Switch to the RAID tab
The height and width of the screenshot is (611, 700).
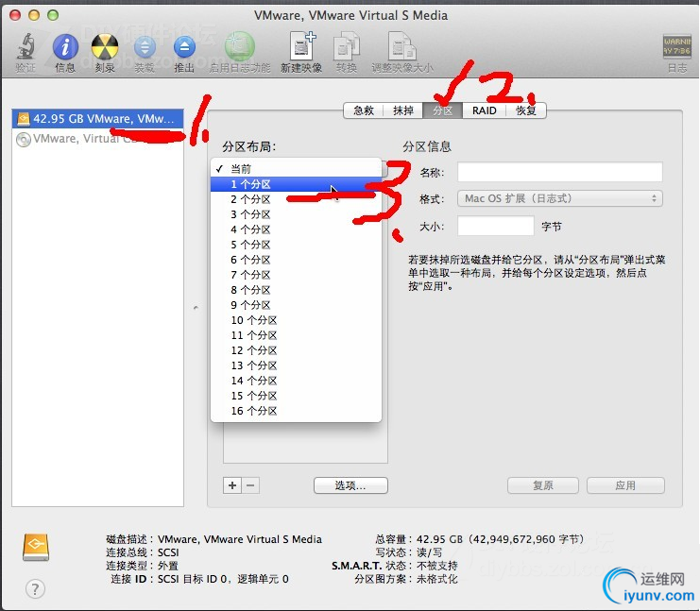point(484,110)
